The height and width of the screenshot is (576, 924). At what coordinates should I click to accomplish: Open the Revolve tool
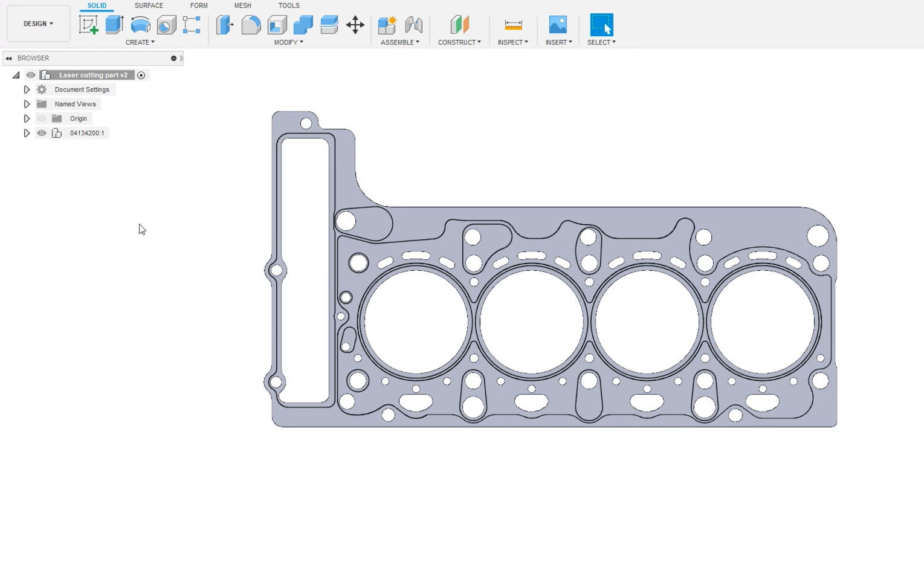140,25
